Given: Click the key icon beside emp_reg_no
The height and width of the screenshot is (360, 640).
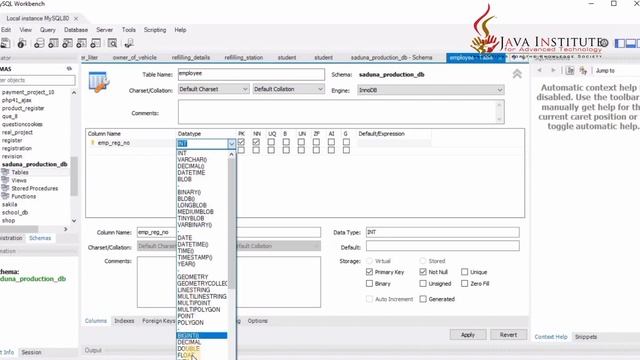Looking at the screenshot, I should pos(92,143).
